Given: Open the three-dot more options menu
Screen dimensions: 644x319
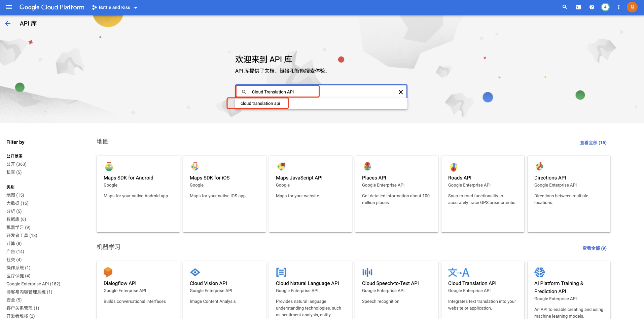Looking at the screenshot, I should click(619, 7).
